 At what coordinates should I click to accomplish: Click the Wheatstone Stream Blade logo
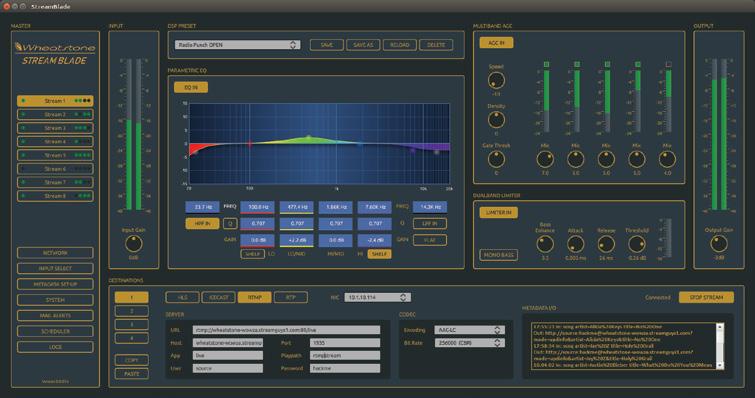55,53
